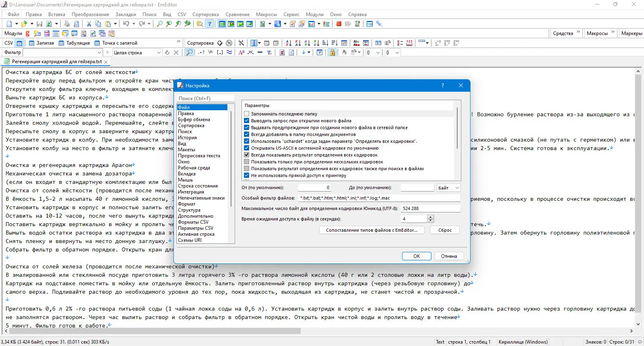The width and height of the screenshot is (644, 346).
Task: Click the 'Запятая' CSV button
Action: pyautogui.click(x=41, y=43)
